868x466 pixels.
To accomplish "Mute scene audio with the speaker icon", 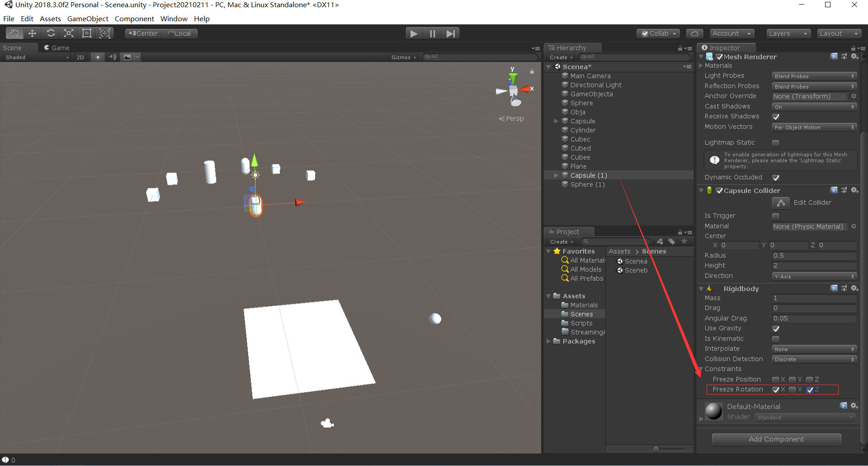I will point(113,57).
